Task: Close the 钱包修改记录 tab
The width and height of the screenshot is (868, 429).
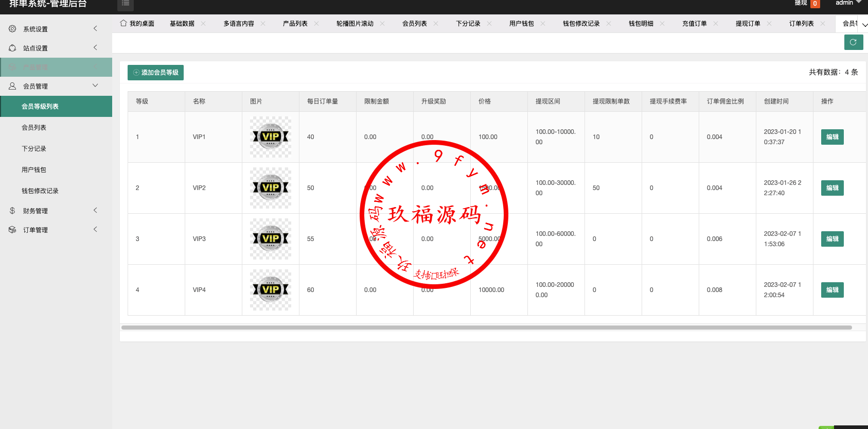Action: 609,23
